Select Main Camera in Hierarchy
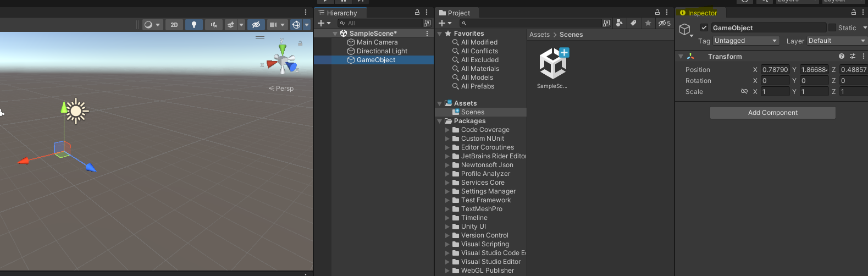 point(377,42)
